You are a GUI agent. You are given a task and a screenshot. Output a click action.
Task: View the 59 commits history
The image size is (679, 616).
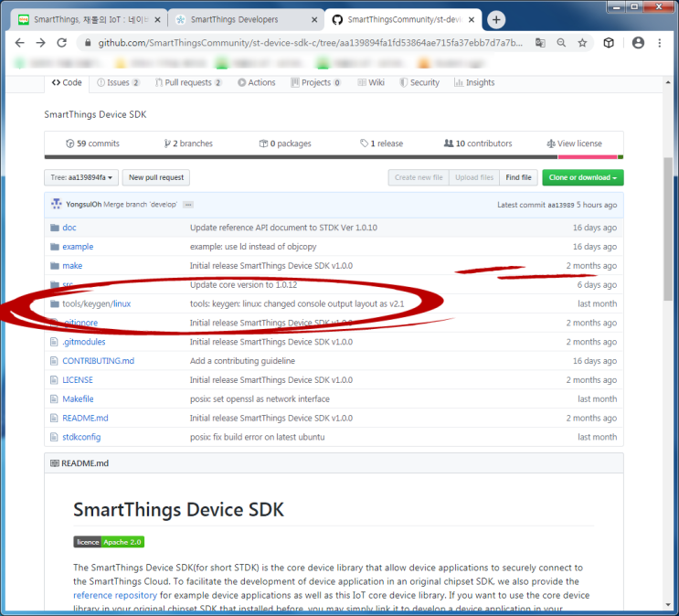pos(92,143)
